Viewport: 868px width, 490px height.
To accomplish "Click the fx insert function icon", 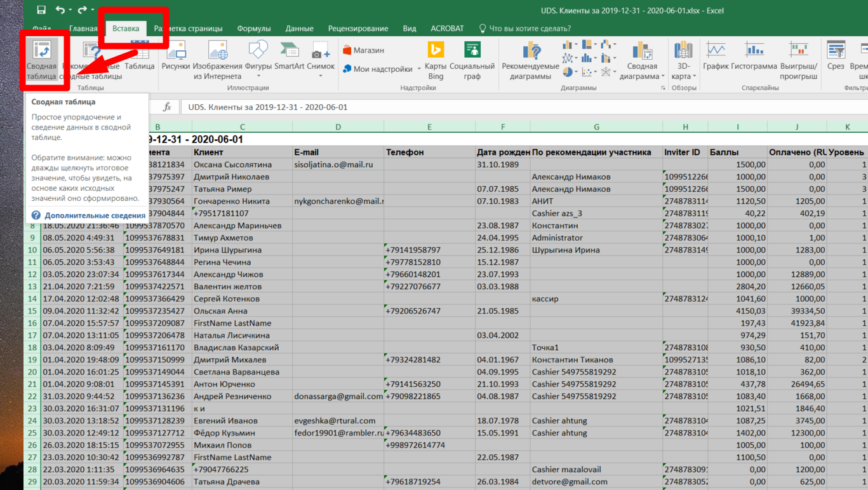I will (168, 107).
